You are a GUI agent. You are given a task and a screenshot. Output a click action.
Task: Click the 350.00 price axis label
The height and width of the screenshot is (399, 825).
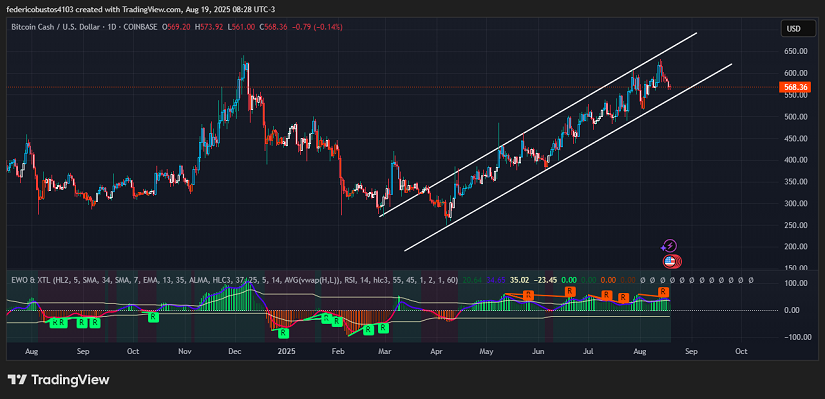click(x=797, y=182)
